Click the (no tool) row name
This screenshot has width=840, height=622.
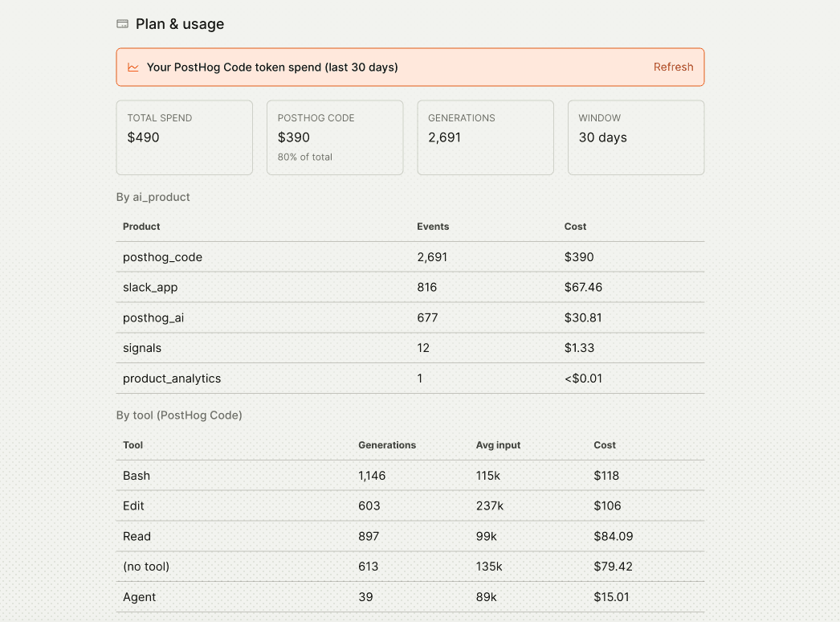146,567
